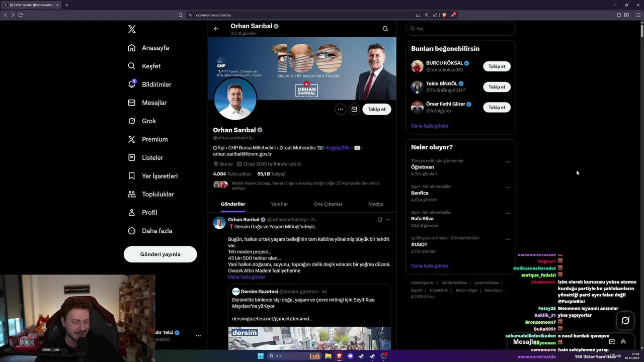
Task: Open options for Benfica trend
Action: [x=507, y=188]
